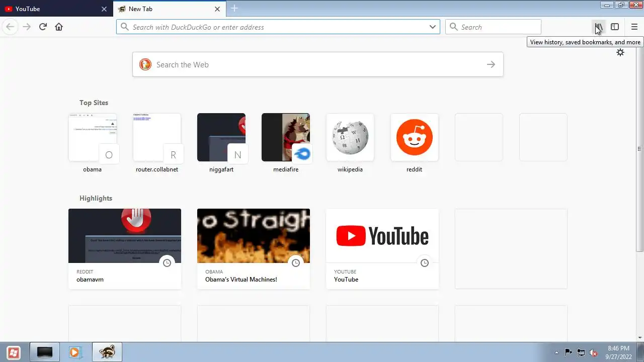The height and width of the screenshot is (362, 644).
Task: Click magnifier icon in the address bar
Action: pos(125,27)
